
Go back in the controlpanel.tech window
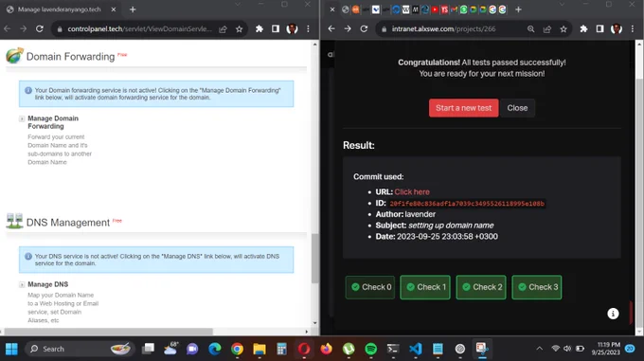pyautogui.click(x=7, y=28)
